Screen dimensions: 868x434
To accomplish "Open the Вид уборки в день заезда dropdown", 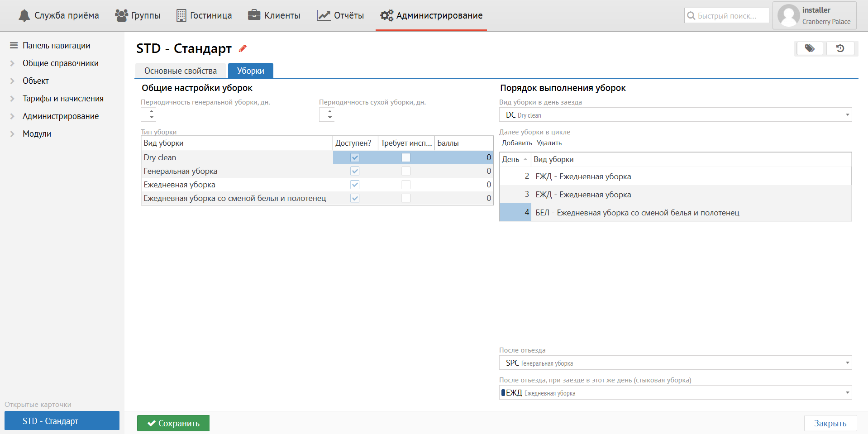I will click(675, 115).
